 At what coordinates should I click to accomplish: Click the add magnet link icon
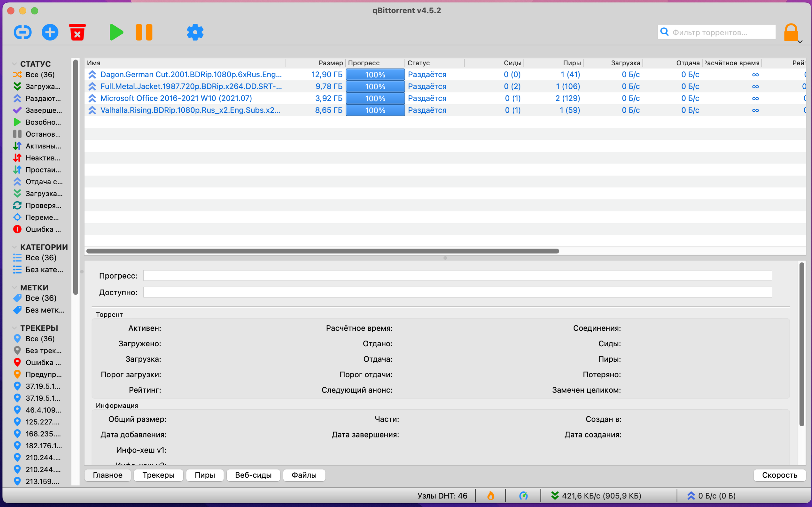tap(22, 32)
